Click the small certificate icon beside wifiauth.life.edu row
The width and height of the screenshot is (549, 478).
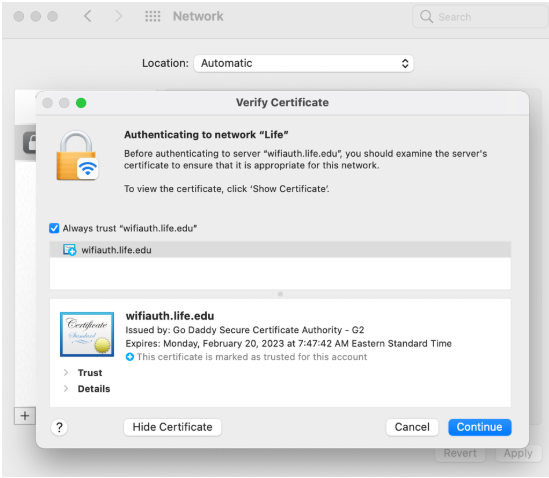(69, 250)
